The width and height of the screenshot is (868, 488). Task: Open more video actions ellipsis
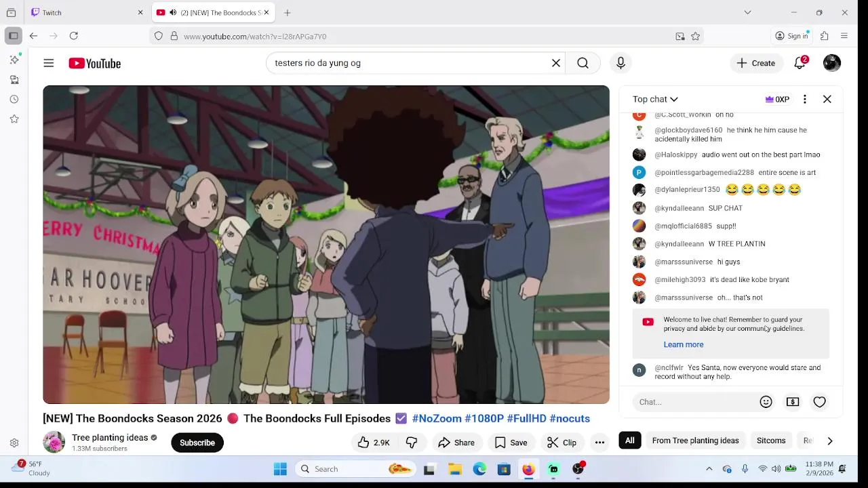tap(599, 443)
